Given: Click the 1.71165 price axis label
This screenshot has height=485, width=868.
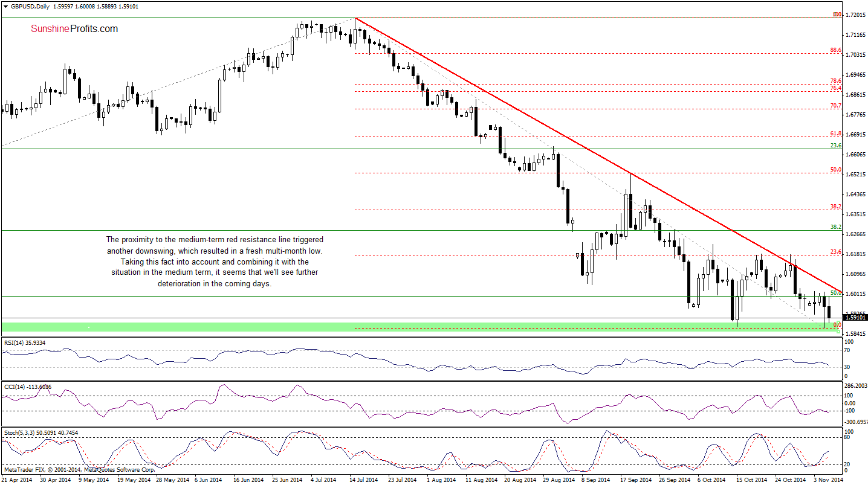Looking at the screenshot, I should (x=857, y=34).
